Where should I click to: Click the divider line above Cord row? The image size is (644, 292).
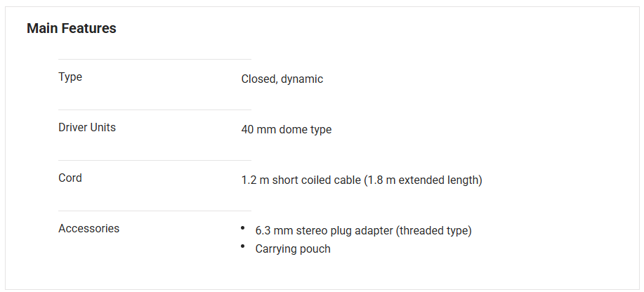(155, 161)
